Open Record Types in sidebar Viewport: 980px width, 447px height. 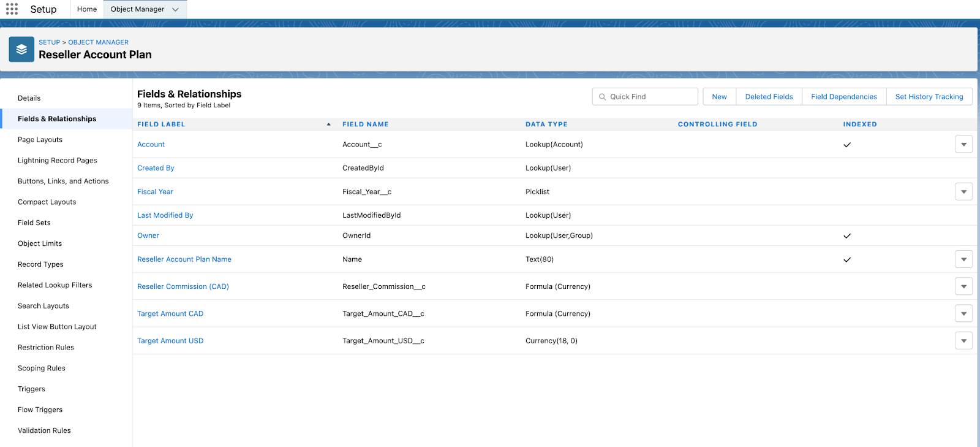(40, 264)
